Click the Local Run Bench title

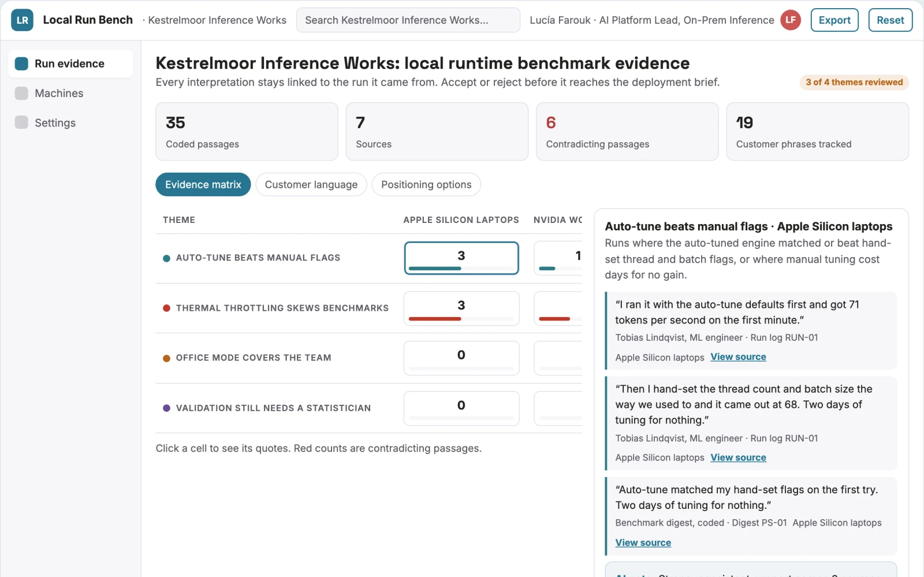(x=88, y=20)
